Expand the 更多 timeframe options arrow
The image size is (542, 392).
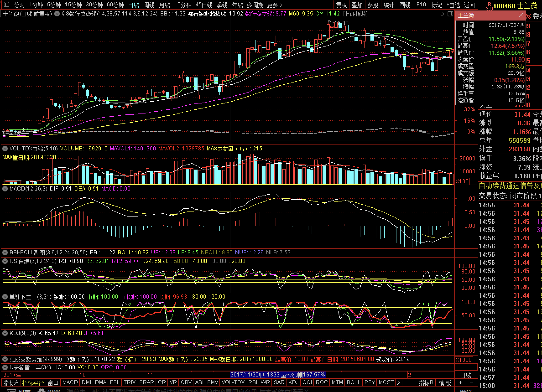pos(281,5)
